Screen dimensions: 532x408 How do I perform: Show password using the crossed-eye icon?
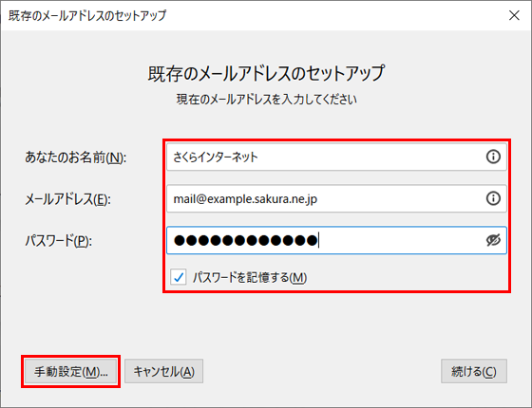coord(493,240)
